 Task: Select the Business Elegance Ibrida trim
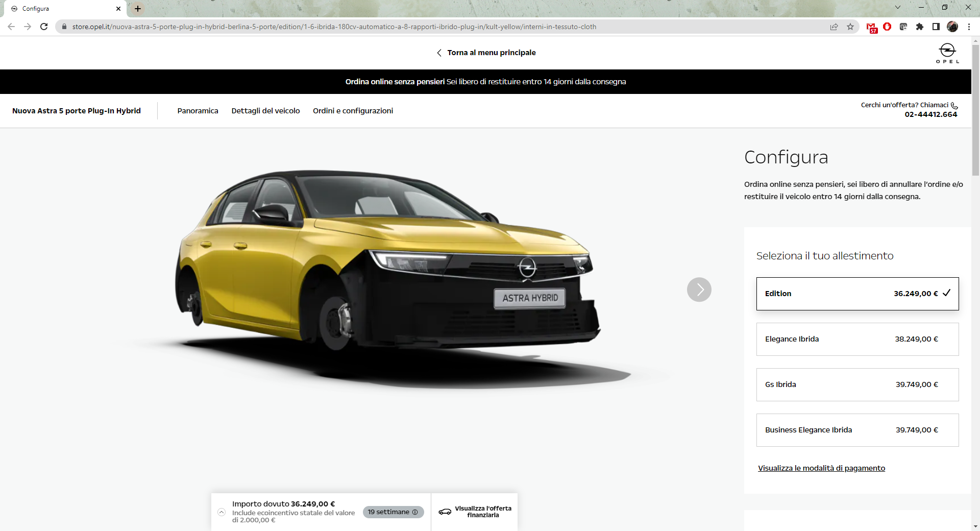click(x=857, y=430)
